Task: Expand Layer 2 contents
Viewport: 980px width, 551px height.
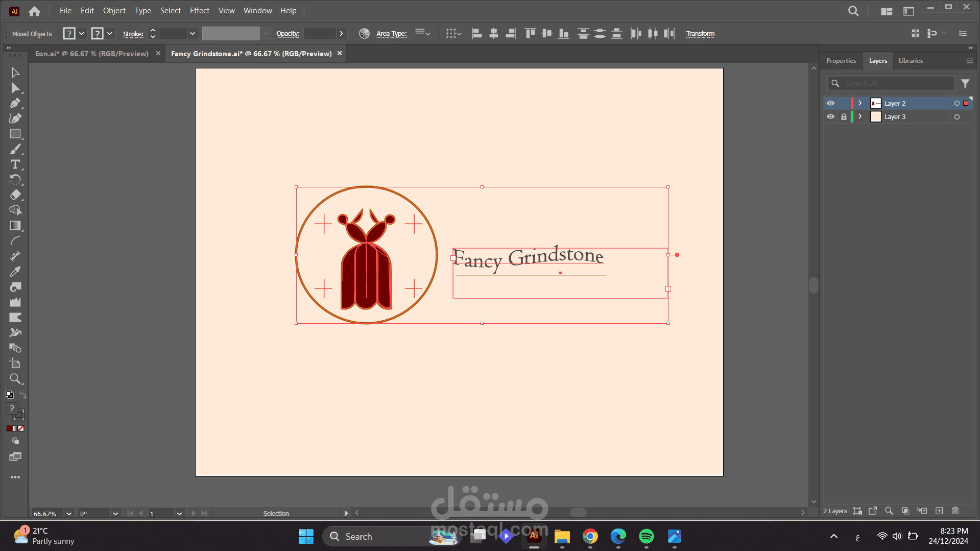Action: (860, 103)
